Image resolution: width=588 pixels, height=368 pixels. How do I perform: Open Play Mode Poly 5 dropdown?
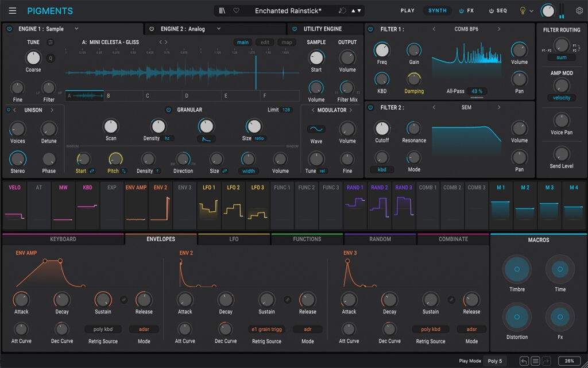tap(494, 361)
